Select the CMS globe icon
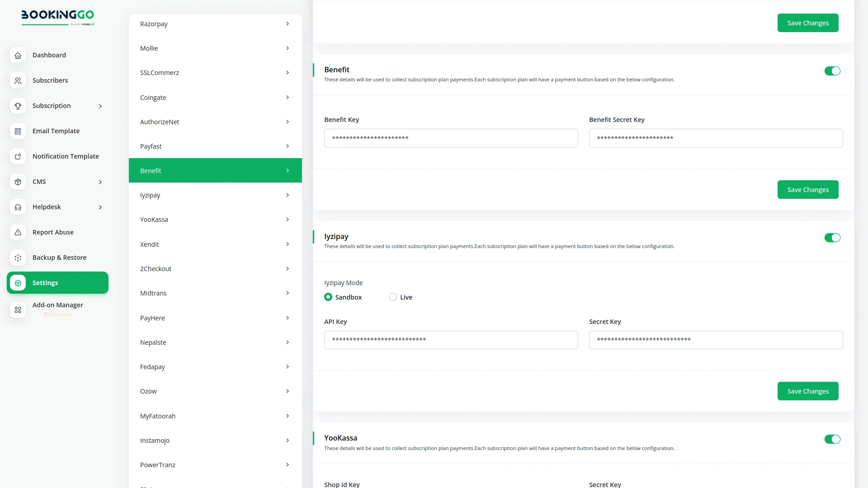868x488 pixels. (18, 182)
